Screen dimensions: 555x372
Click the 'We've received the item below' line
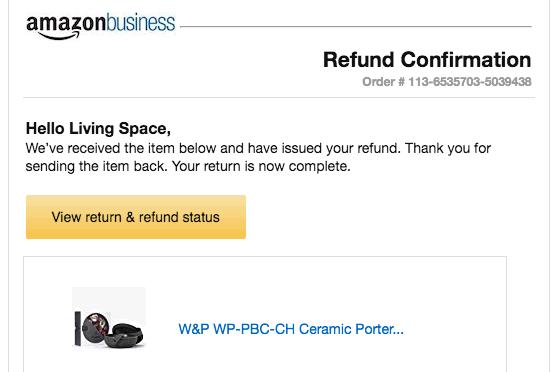pyautogui.click(x=120, y=148)
